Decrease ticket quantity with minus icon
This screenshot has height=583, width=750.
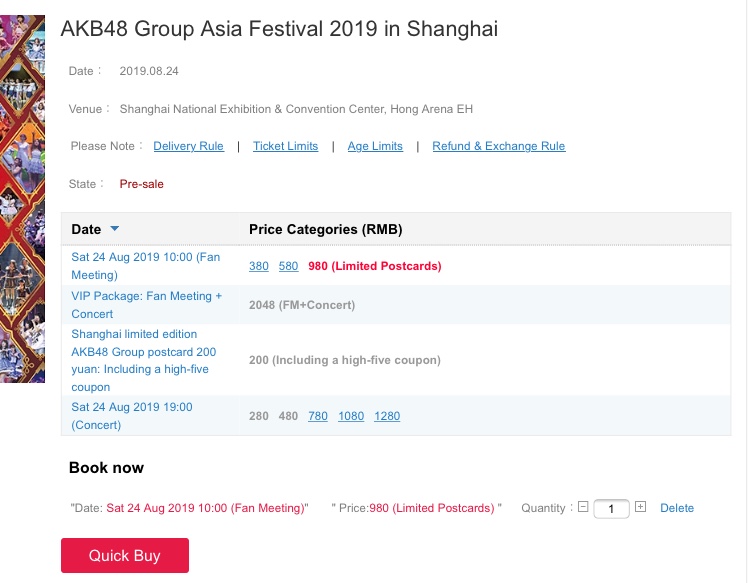[x=583, y=506]
